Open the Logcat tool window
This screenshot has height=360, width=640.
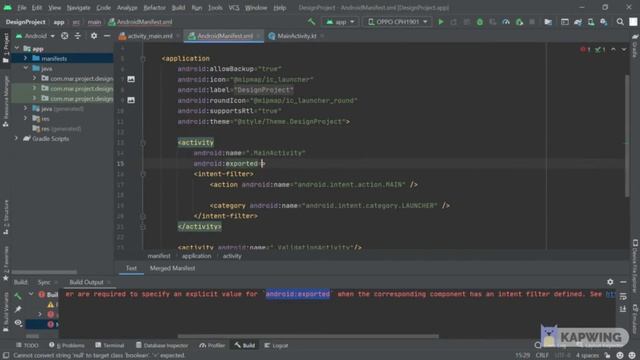click(x=276, y=345)
